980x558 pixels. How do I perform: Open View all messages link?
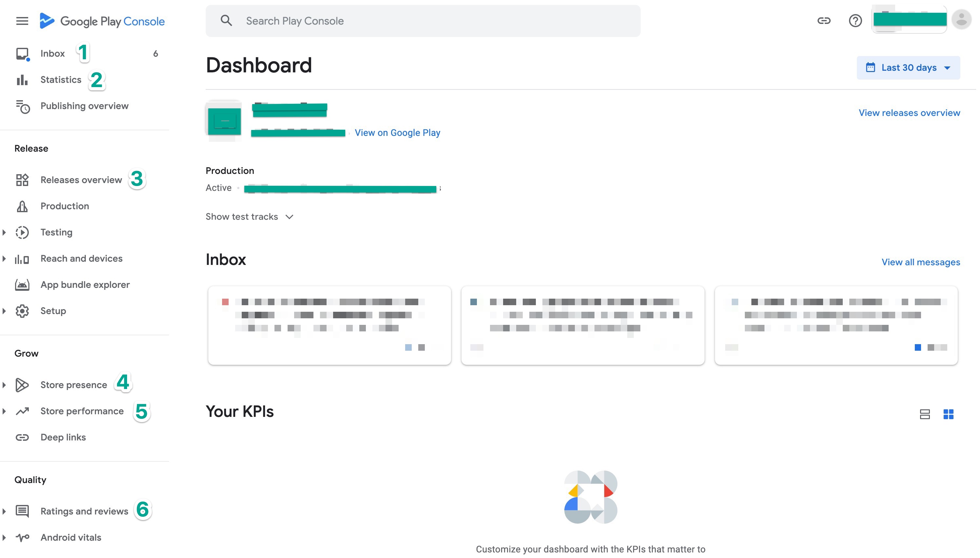point(921,262)
